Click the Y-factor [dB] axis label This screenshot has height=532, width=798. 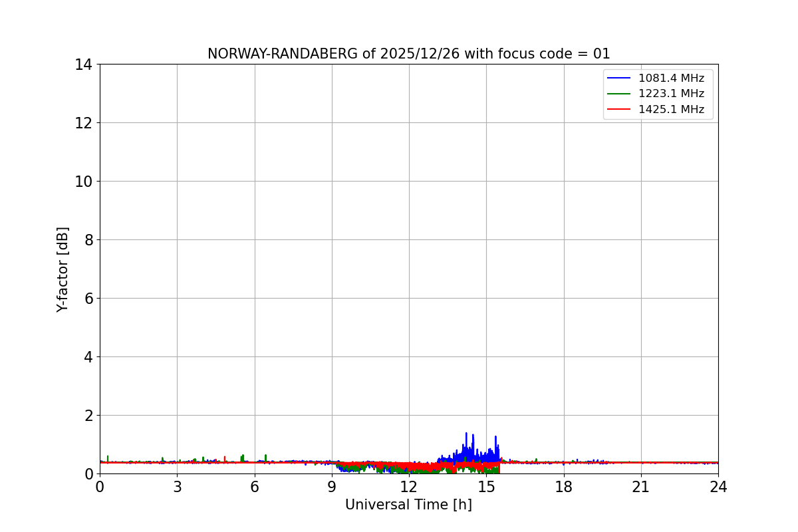pos(63,269)
